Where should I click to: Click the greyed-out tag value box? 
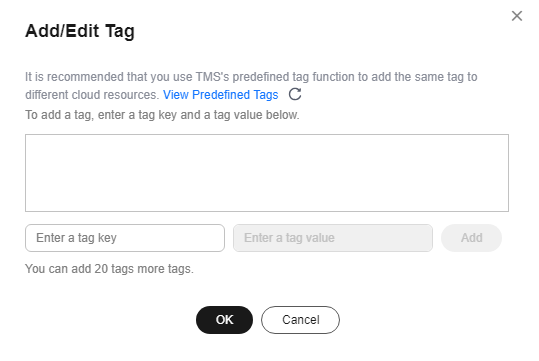333,238
